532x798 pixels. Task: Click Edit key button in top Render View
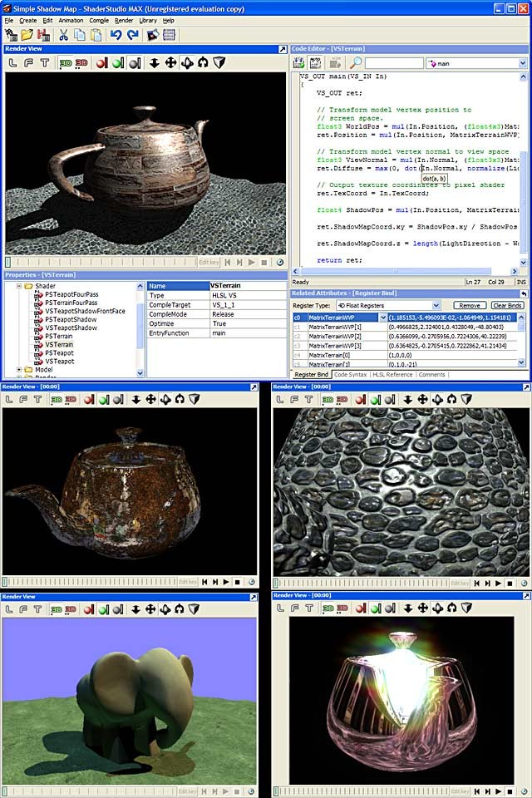pos(209,262)
